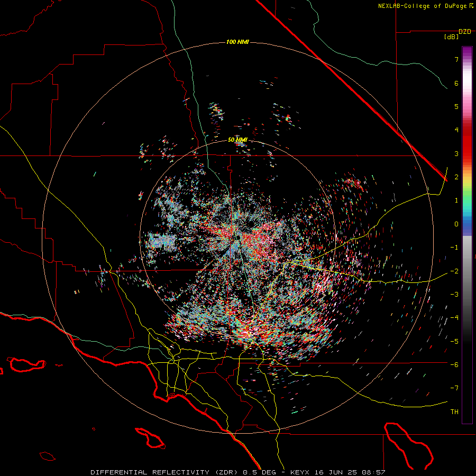Image resolution: width=476 pixels, height=476 pixels.
Task: Click the -2 tick label on the color scale
Action: tap(454, 271)
